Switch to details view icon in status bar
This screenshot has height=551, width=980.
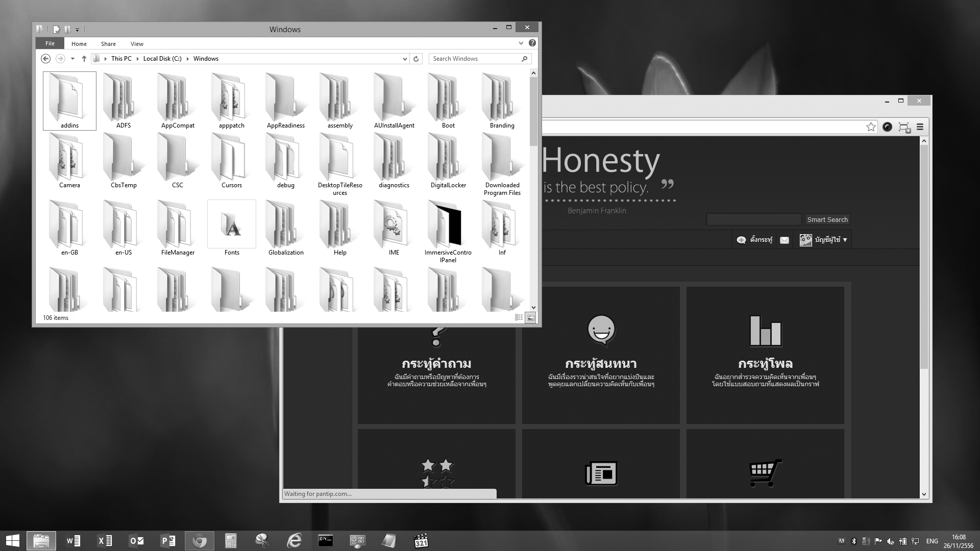click(x=519, y=317)
